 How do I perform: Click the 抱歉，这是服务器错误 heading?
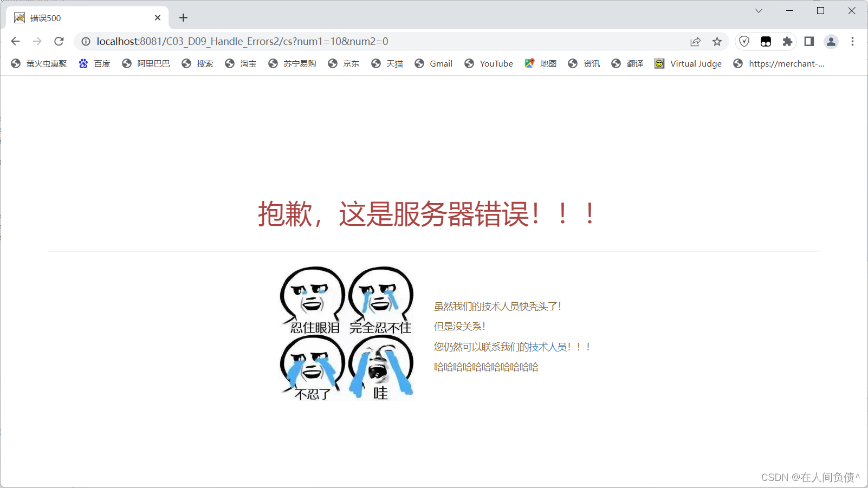click(427, 214)
